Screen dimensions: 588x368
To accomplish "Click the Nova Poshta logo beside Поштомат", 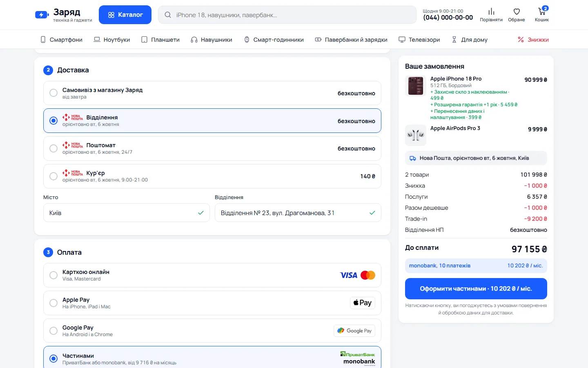I will [73, 145].
